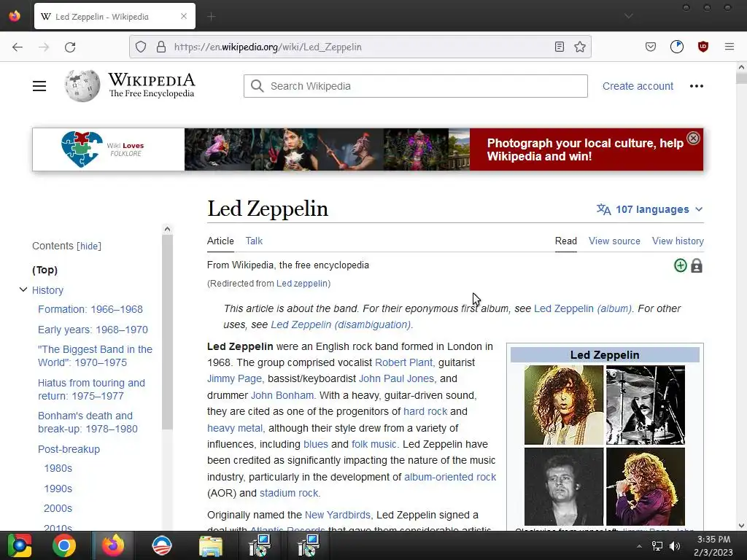Reload the current page
The image size is (747, 560).
click(70, 47)
